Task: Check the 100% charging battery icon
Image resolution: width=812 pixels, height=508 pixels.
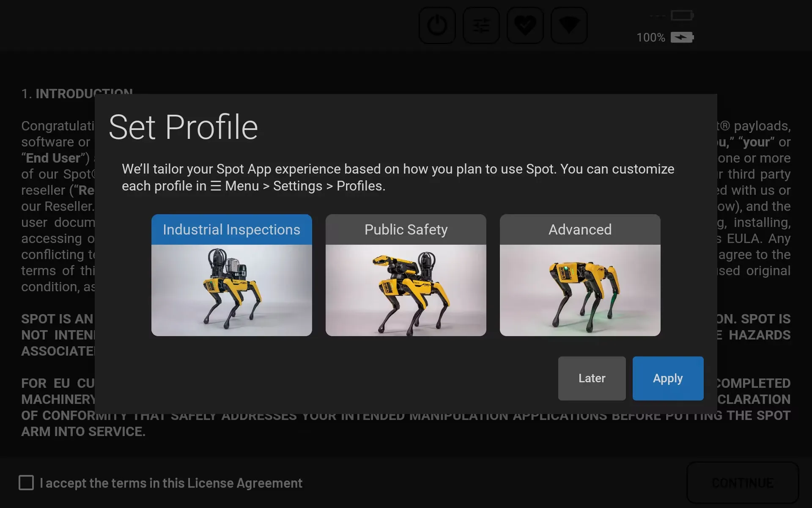Action: click(682, 38)
